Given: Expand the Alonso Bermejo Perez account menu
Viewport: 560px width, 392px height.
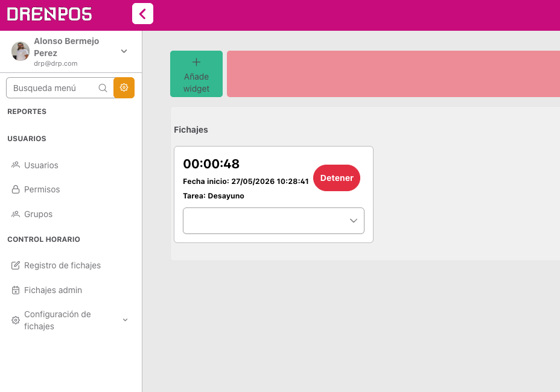Looking at the screenshot, I should (x=124, y=51).
